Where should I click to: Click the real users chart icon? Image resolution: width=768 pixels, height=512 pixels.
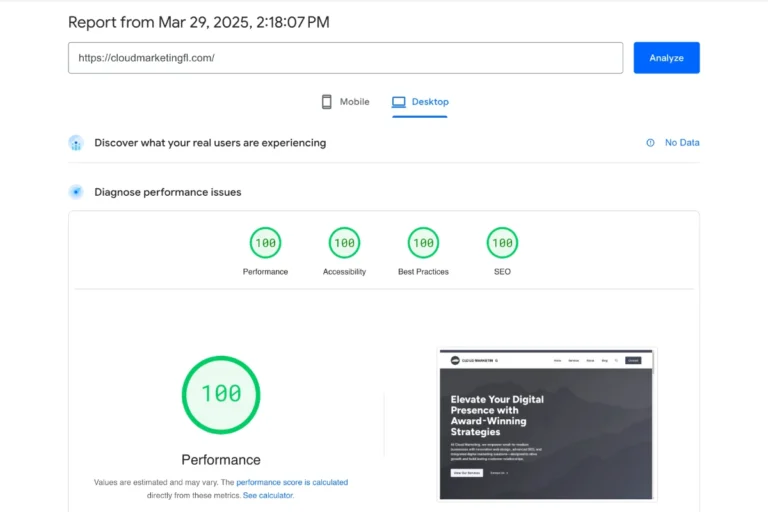click(76, 143)
